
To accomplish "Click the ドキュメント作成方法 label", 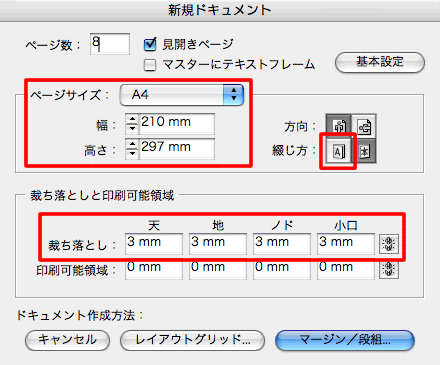I will (80, 315).
